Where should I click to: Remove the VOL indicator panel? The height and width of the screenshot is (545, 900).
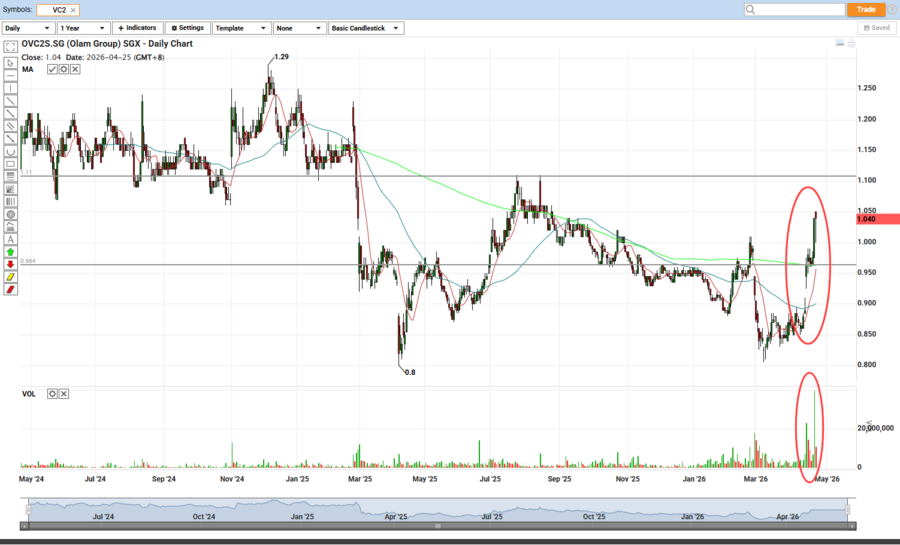pos(63,394)
